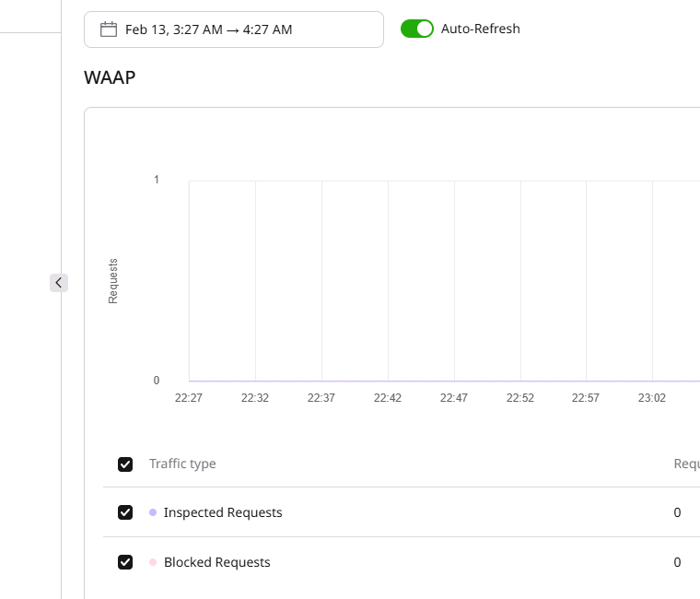Click the calendar icon in date picker
Image resolution: width=700 pixels, height=599 pixels.
click(108, 29)
